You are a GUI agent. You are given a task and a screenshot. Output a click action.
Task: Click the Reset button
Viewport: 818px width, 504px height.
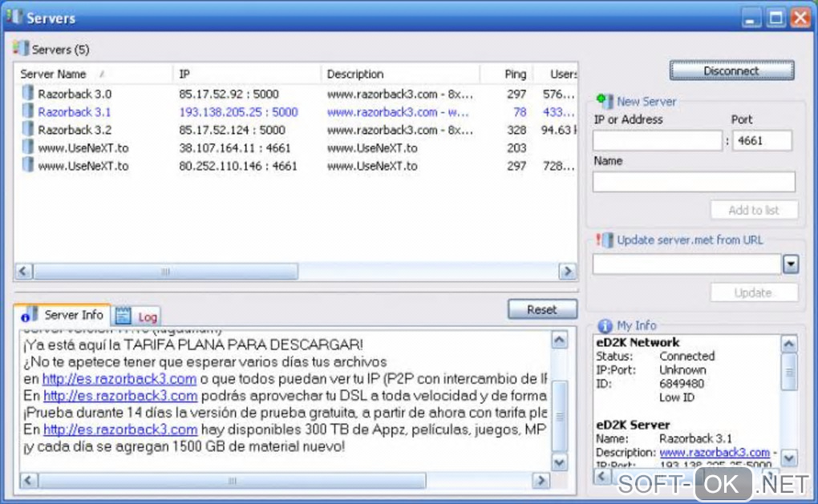tap(543, 309)
